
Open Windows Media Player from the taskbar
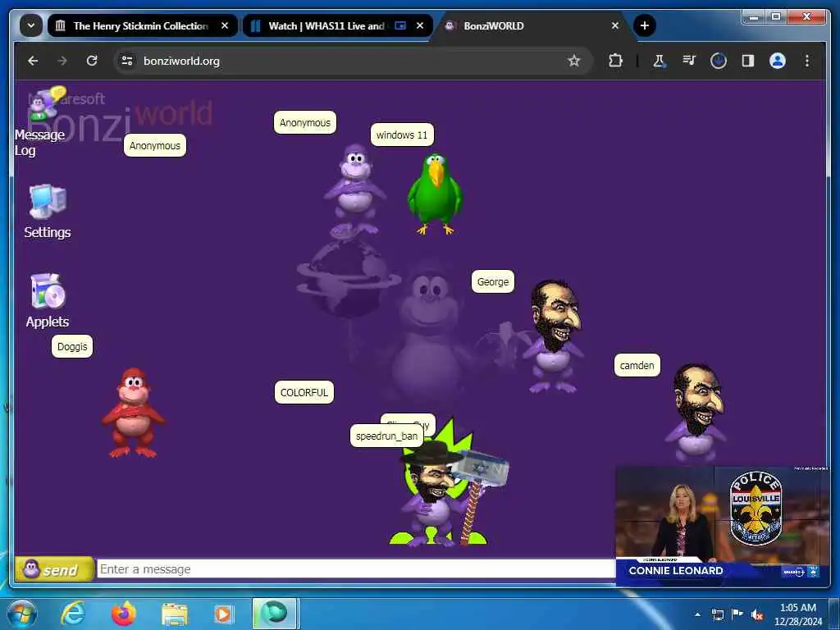[223, 614]
